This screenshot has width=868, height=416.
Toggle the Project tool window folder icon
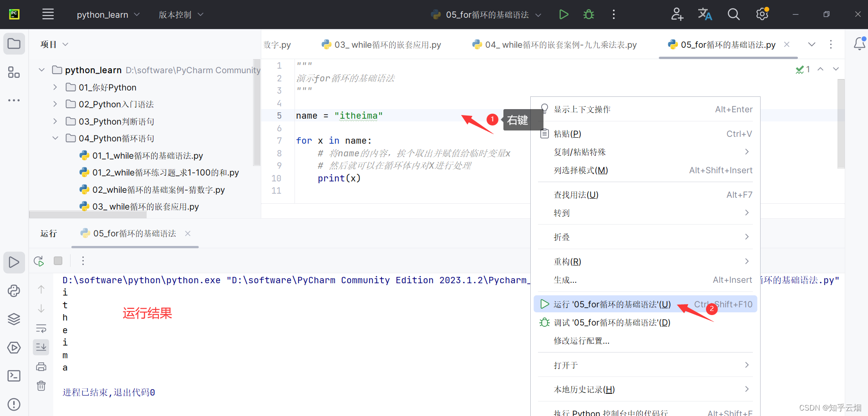click(14, 44)
